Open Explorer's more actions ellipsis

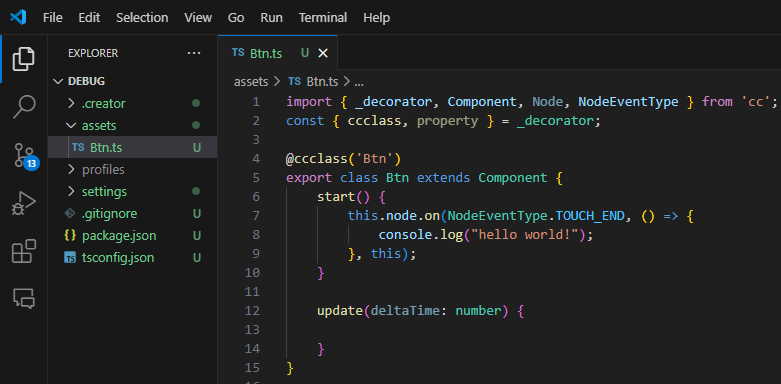[x=194, y=53]
